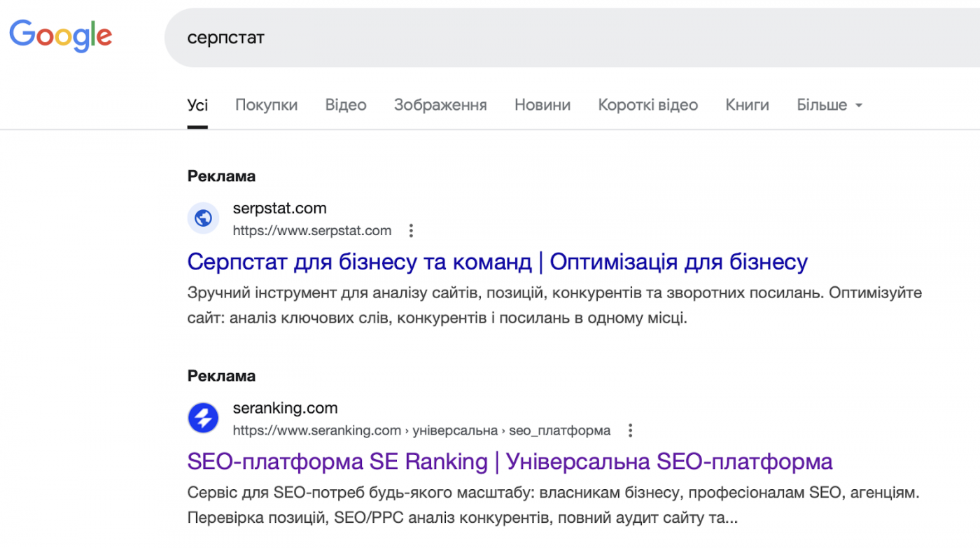This screenshot has width=980, height=548.
Task: Open the Відео tab
Action: click(346, 105)
